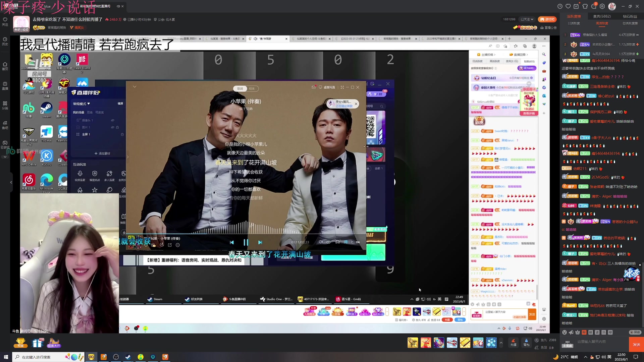Viewport: 644px width, 362px height.
Task: Click the orange 发送 send button
Action: pos(636,344)
